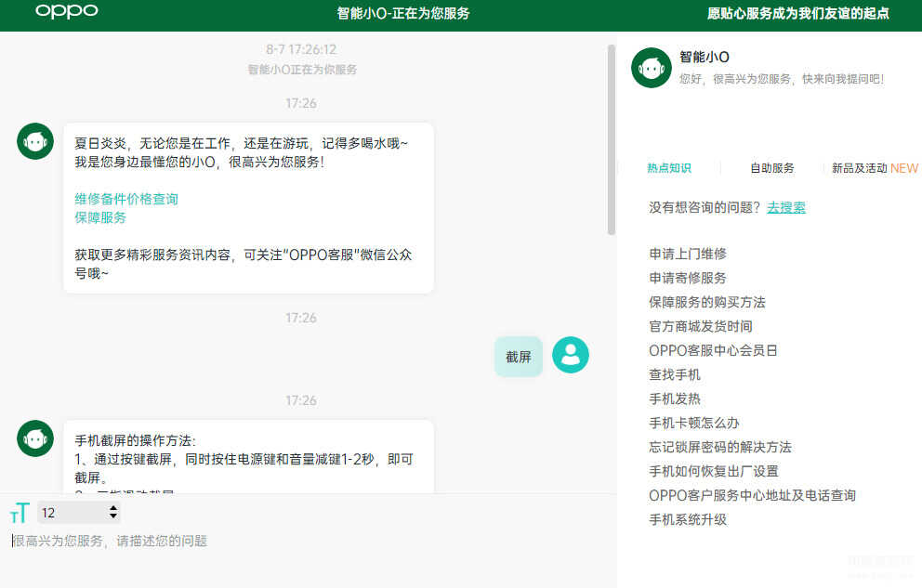Click the 截屏 sent message bubble
This screenshot has width=922, height=588.
518,357
